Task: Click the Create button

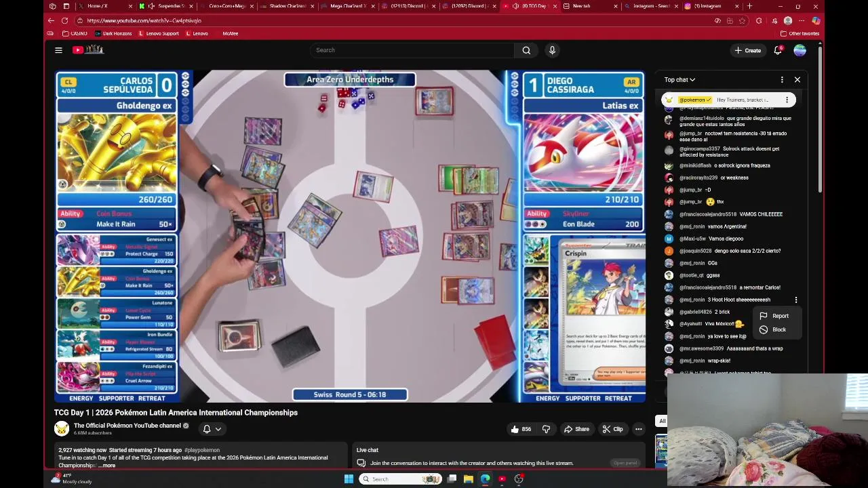Action: 747,50
